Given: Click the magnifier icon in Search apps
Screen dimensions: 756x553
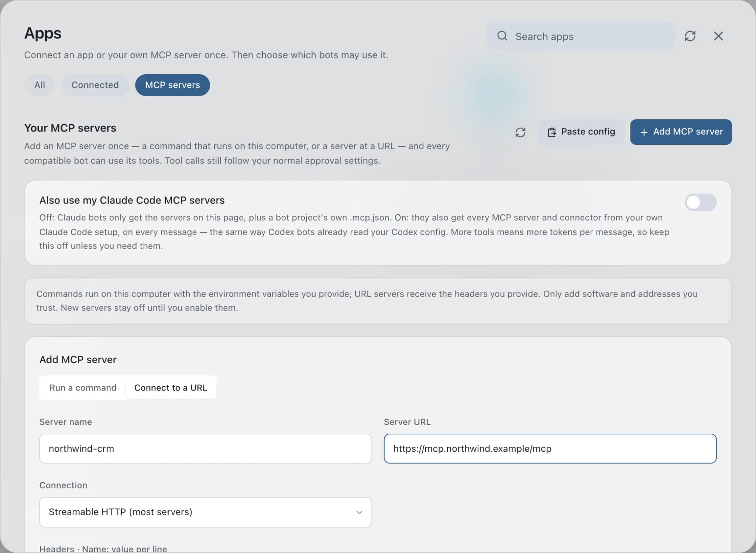Looking at the screenshot, I should click(x=502, y=36).
